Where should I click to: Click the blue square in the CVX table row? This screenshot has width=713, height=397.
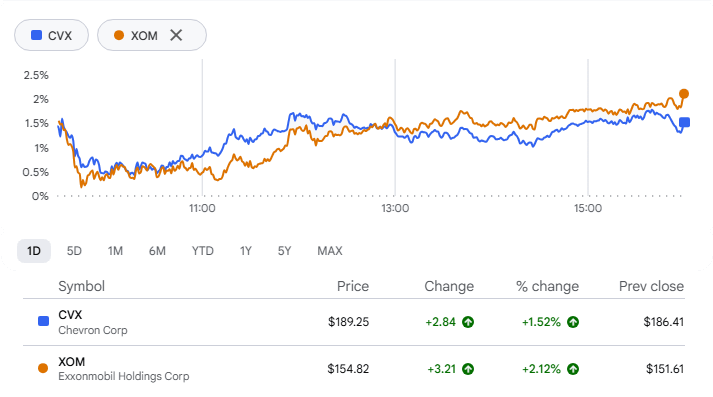[43, 322]
